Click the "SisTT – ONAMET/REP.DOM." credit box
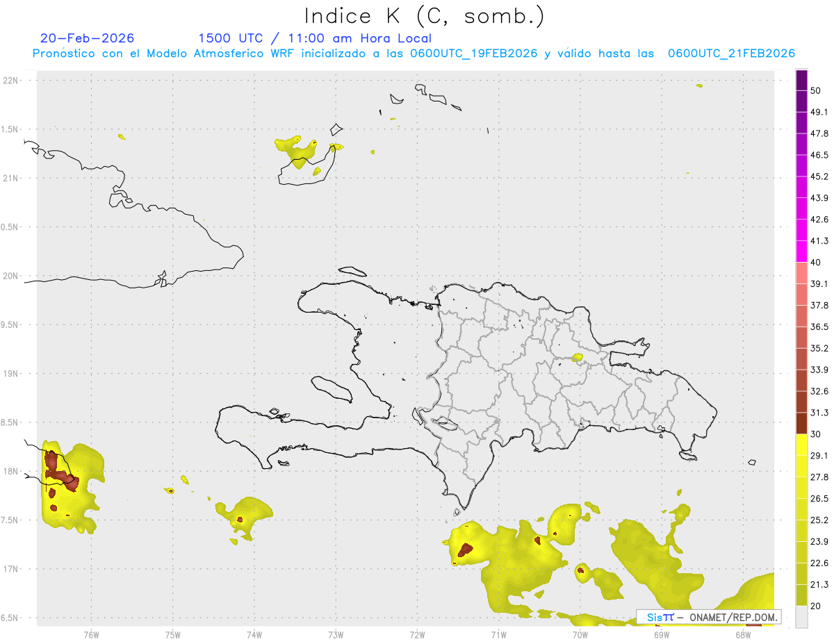 tap(709, 617)
